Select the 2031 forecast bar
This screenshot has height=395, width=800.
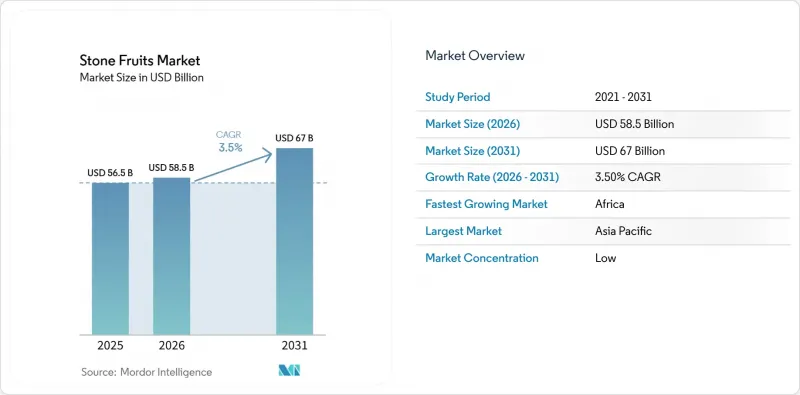pyautogui.click(x=294, y=241)
